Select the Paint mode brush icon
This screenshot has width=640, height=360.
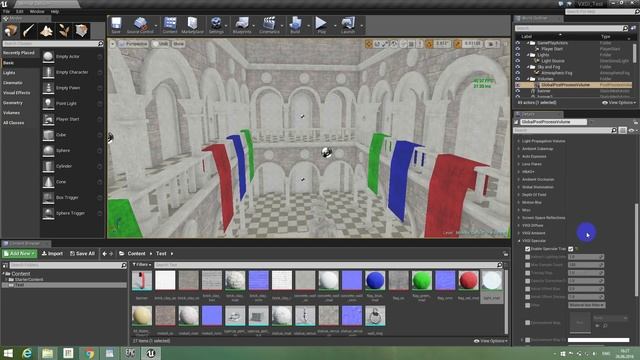click(x=29, y=31)
